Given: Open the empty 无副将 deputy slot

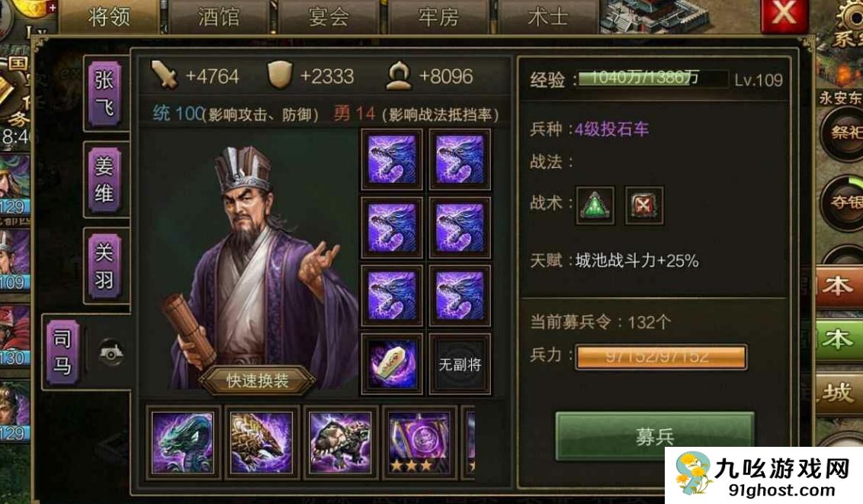Looking at the screenshot, I should (x=460, y=364).
